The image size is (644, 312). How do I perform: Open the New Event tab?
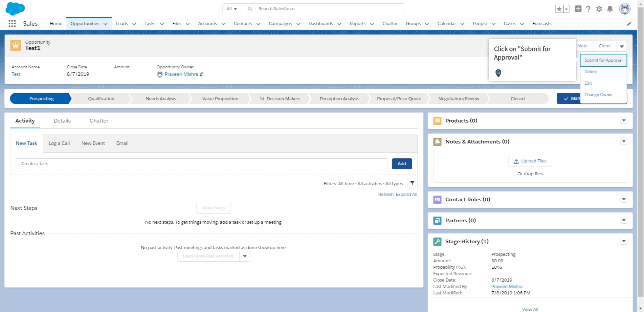(93, 143)
